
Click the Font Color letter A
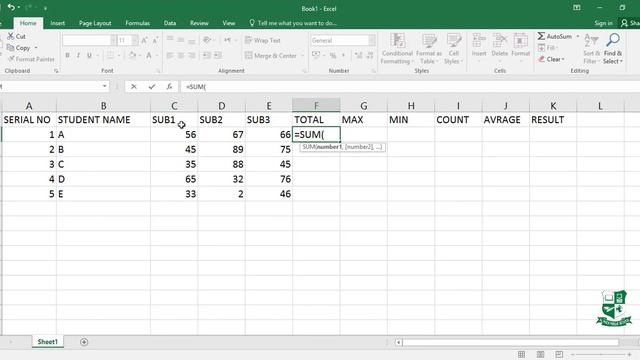[149, 55]
